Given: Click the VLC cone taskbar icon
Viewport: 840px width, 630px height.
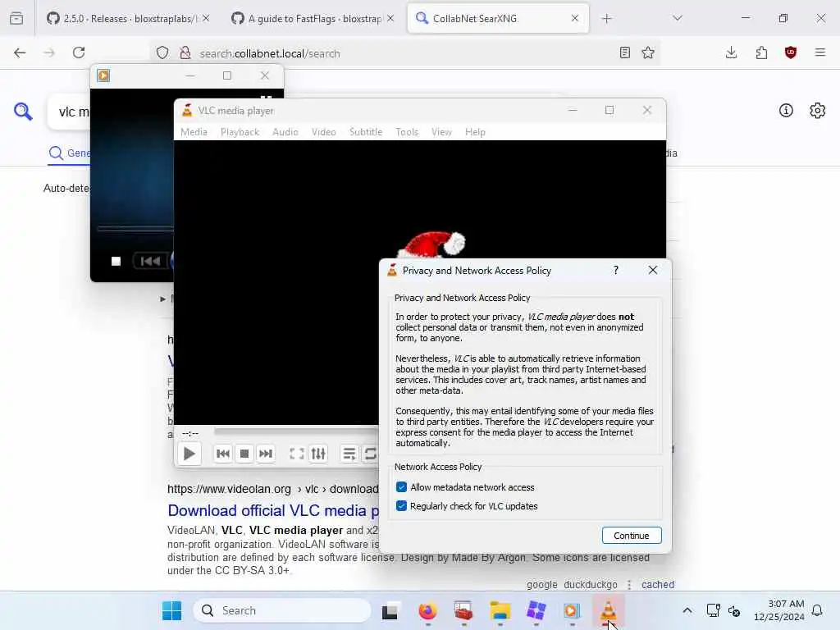Looking at the screenshot, I should pos(608,610).
